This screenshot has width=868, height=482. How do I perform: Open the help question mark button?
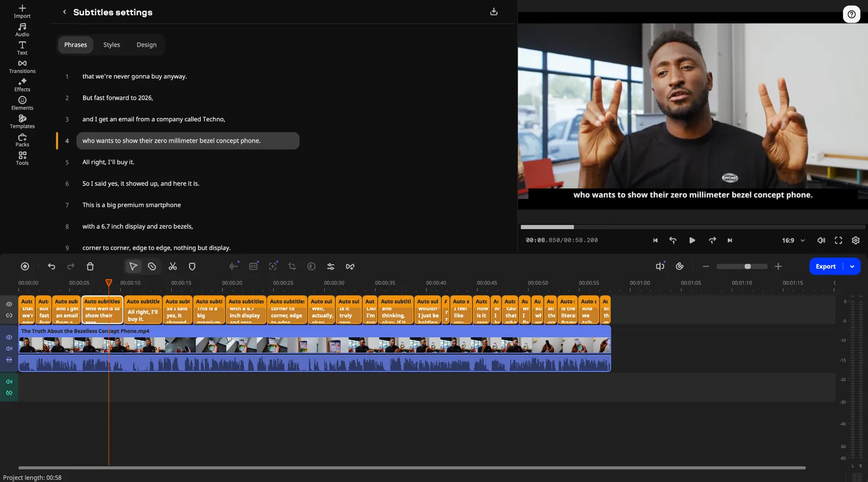tap(852, 14)
